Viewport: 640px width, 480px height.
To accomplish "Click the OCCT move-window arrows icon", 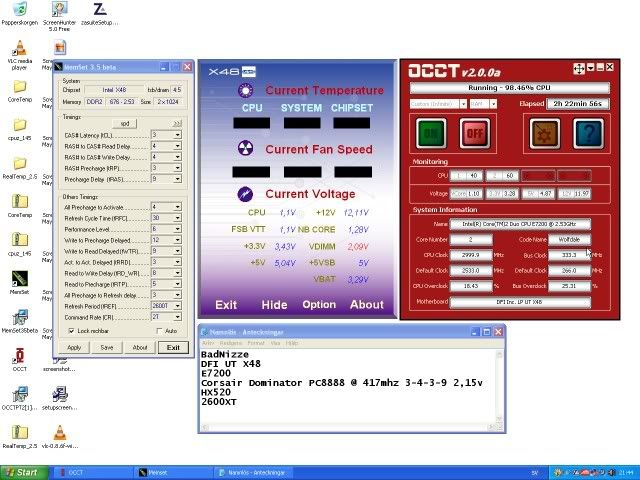I will tap(578, 69).
